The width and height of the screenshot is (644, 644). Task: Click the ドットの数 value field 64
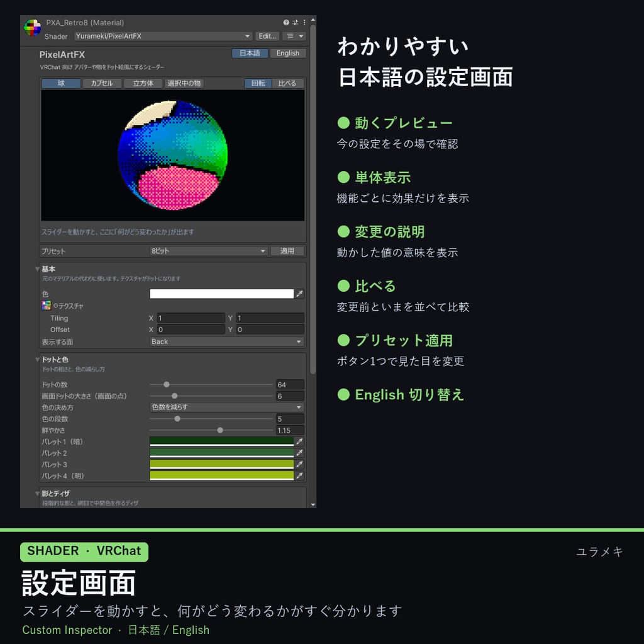pyautogui.click(x=290, y=384)
